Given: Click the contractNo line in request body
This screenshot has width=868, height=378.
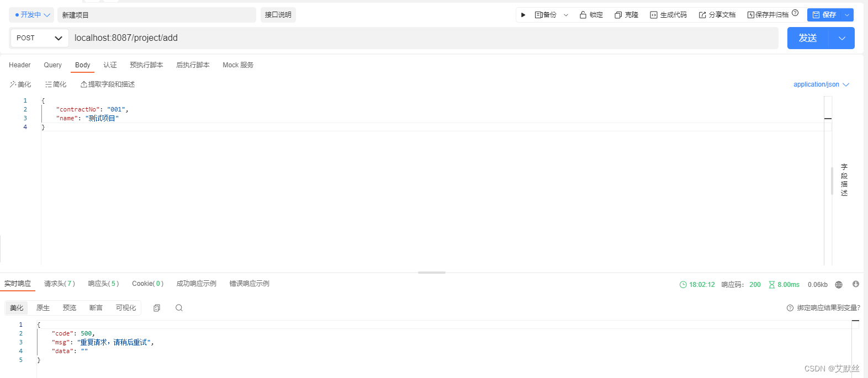Looking at the screenshot, I should click(92, 109).
